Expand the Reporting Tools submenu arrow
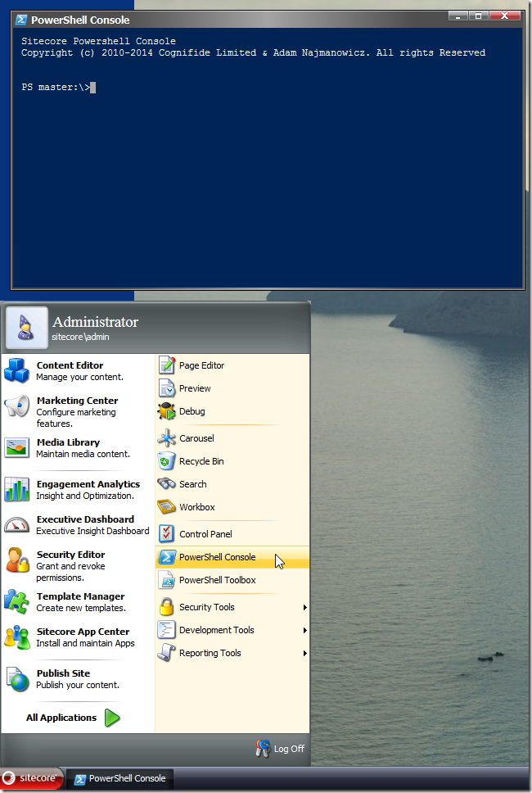The width and height of the screenshot is (532, 793). point(304,654)
